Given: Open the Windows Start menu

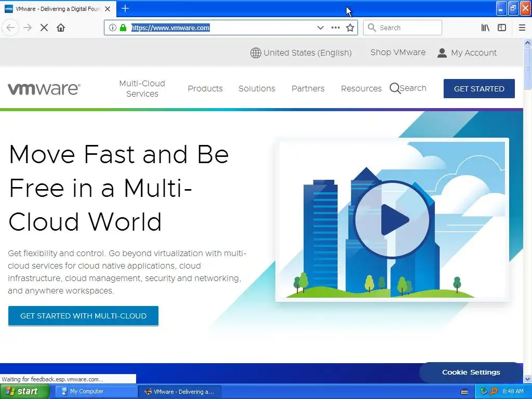Looking at the screenshot, I should point(25,392).
